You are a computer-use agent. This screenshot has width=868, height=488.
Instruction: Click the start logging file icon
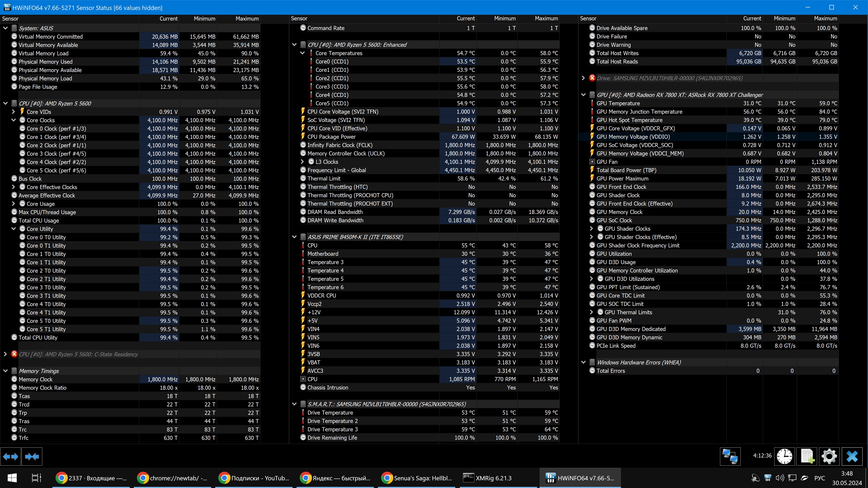(807, 457)
